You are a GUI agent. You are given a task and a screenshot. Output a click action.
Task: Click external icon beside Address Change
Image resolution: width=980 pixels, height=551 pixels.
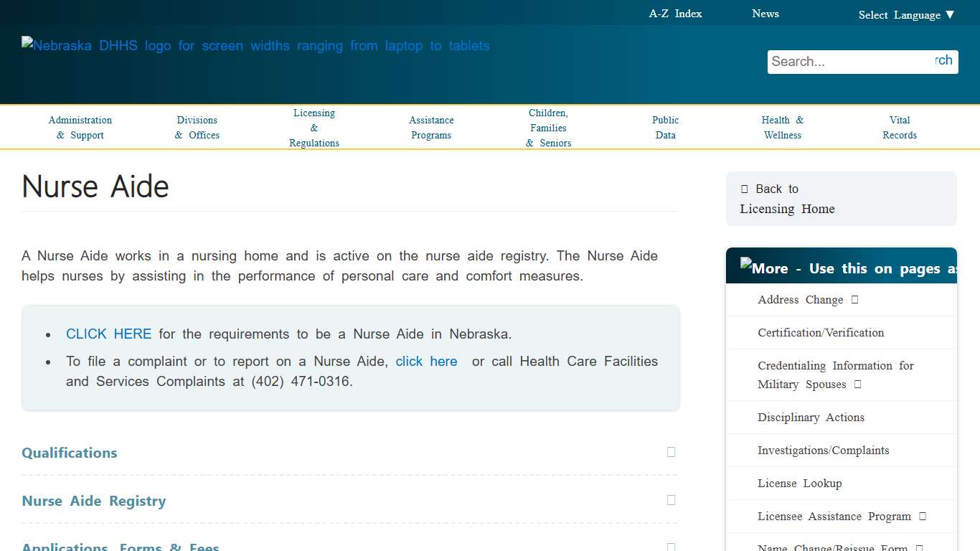click(854, 300)
